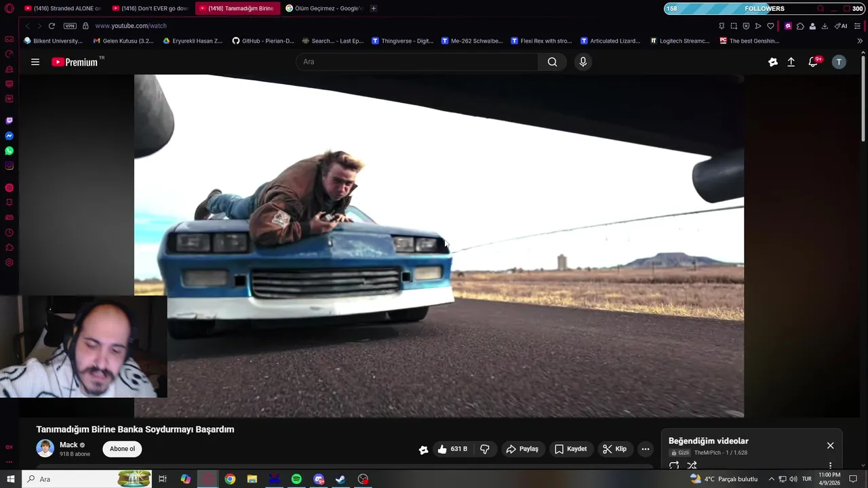Like the video with 631 B likes
The image size is (868, 488).
tap(452, 449)
